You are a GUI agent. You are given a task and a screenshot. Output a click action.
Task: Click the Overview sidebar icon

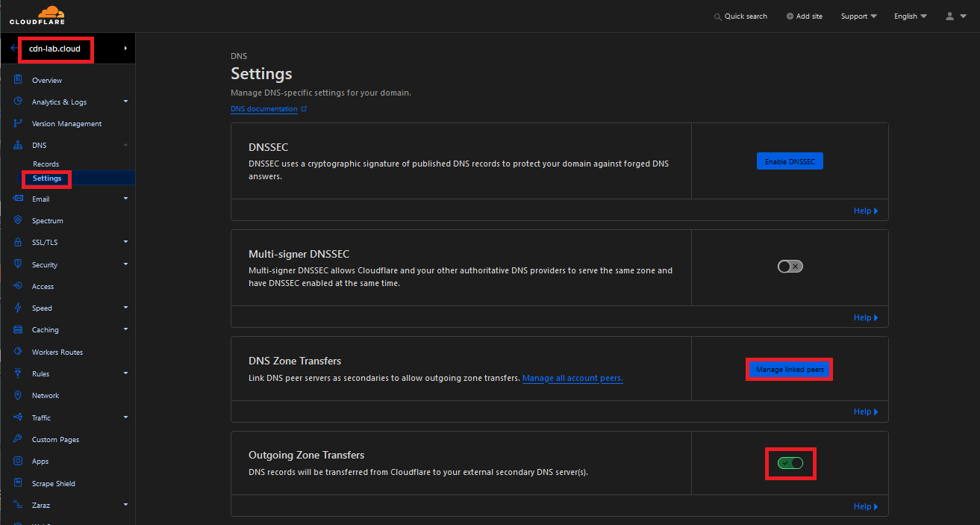[x=18, y=80]
